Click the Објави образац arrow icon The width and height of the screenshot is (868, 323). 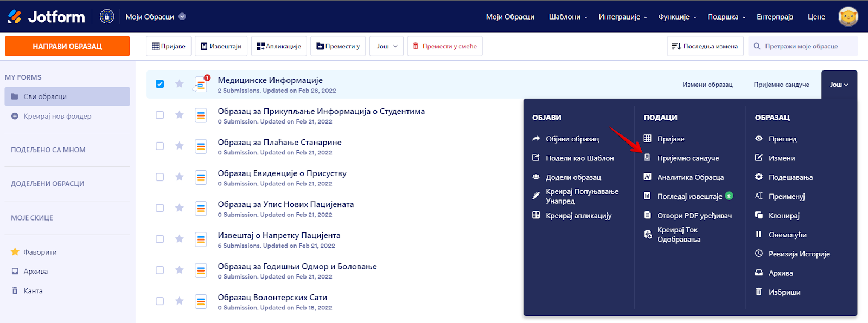(x=536, y=139)
